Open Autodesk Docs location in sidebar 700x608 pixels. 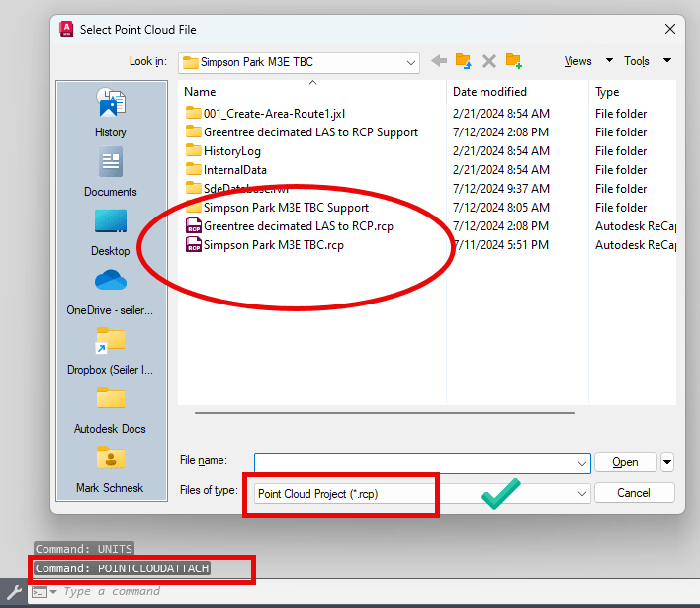[111, 410]
